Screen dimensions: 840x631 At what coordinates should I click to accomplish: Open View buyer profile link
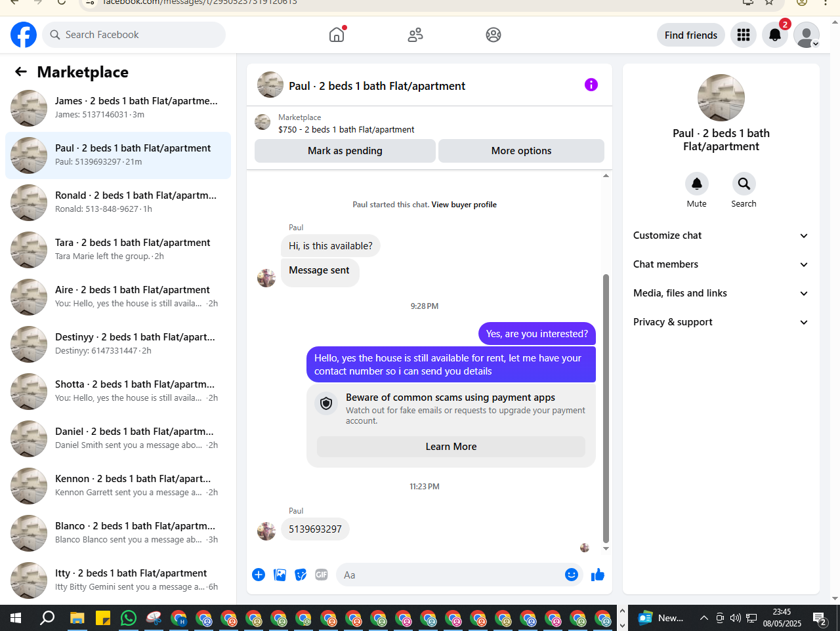point(464,205)
